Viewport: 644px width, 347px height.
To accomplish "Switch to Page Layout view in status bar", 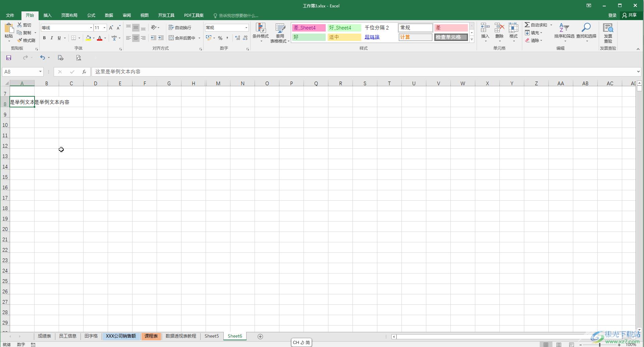I will click(x=559, y=344).
